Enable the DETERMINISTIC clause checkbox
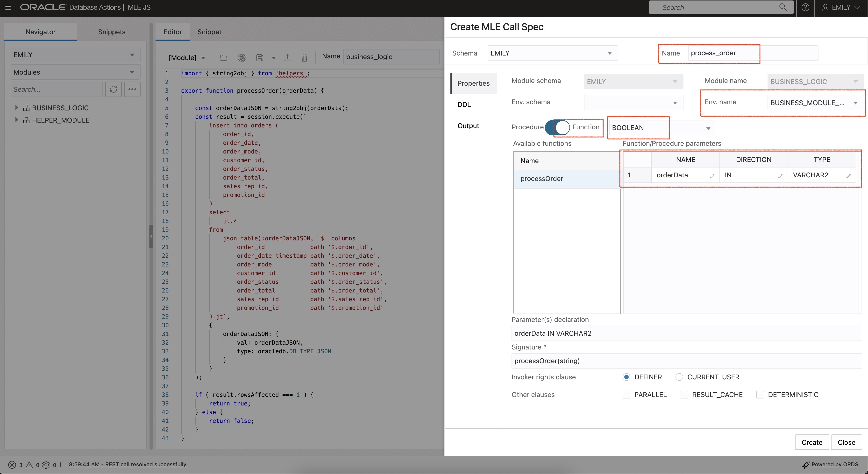868x474 pixels. pos(761,394)
